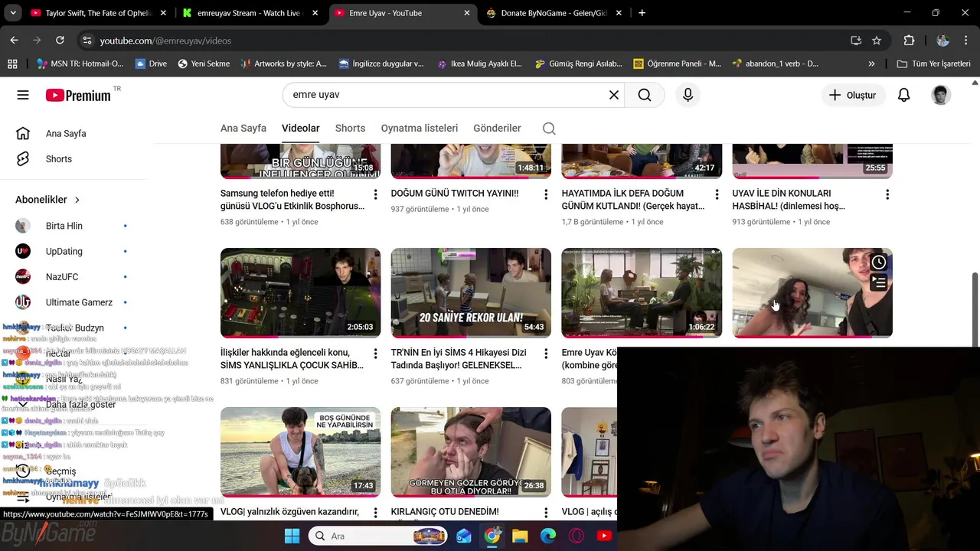This screenshot has height=551, width=980.
Task: Click the Oluştur create button
Action: coord(853,95)
